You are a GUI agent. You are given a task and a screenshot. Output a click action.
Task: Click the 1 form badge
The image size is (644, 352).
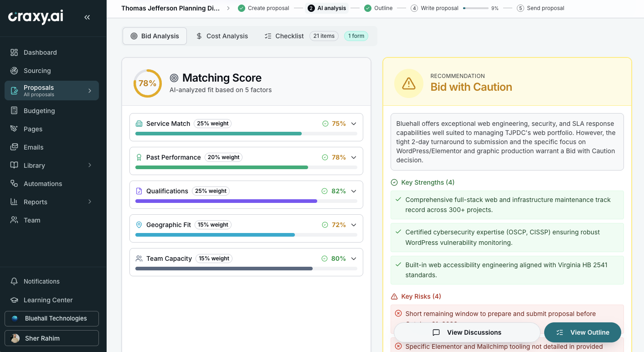(356, 36)
